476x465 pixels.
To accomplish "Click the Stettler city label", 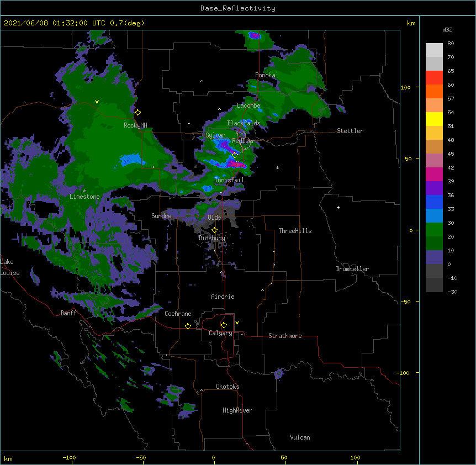I will click(x=350, y=131).
